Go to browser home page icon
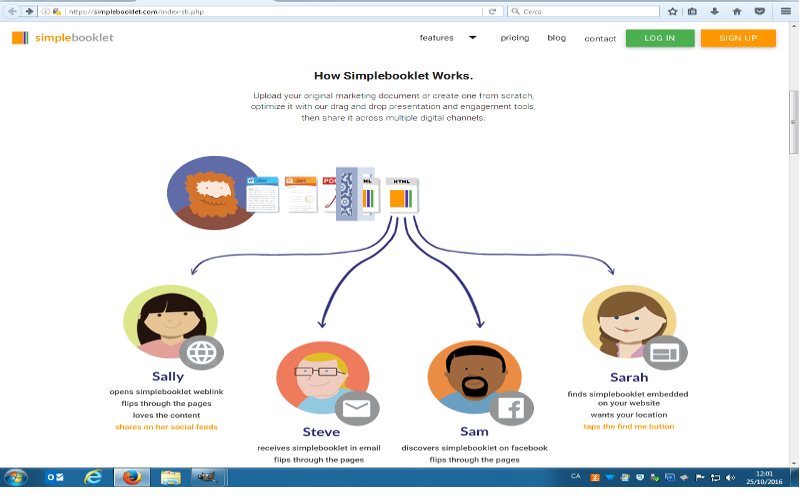800x500 pixels. [738, 11]
